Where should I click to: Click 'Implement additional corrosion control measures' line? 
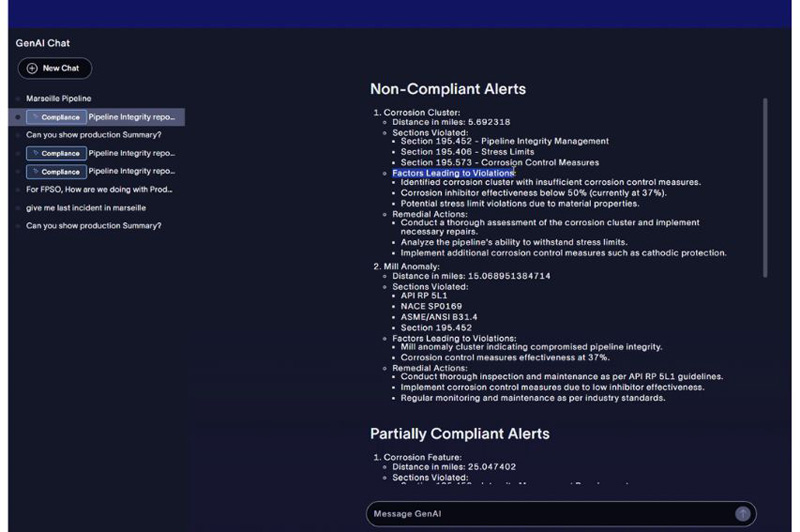563,253
